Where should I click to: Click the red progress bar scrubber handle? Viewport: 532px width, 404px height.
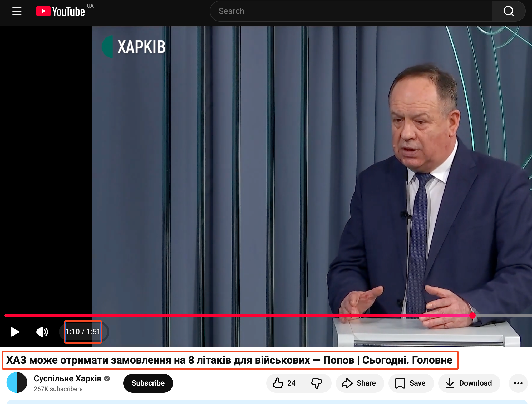click(x=472, y=316)
